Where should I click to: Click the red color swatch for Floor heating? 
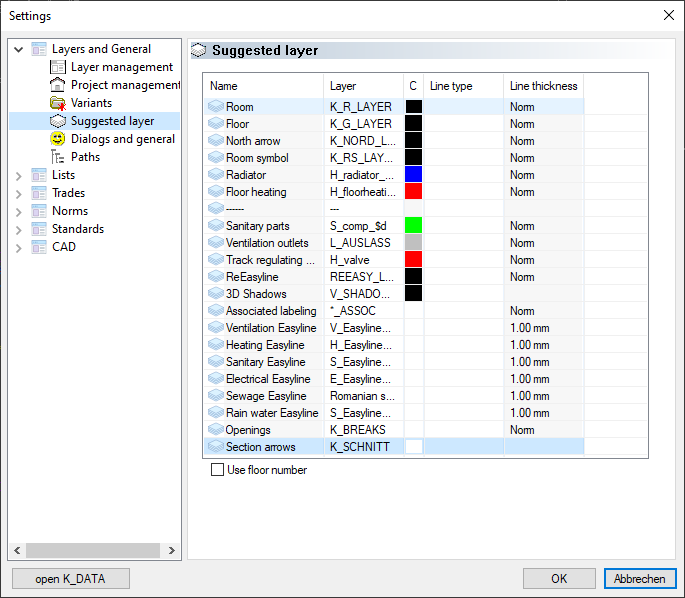click(x=413, y=192)
